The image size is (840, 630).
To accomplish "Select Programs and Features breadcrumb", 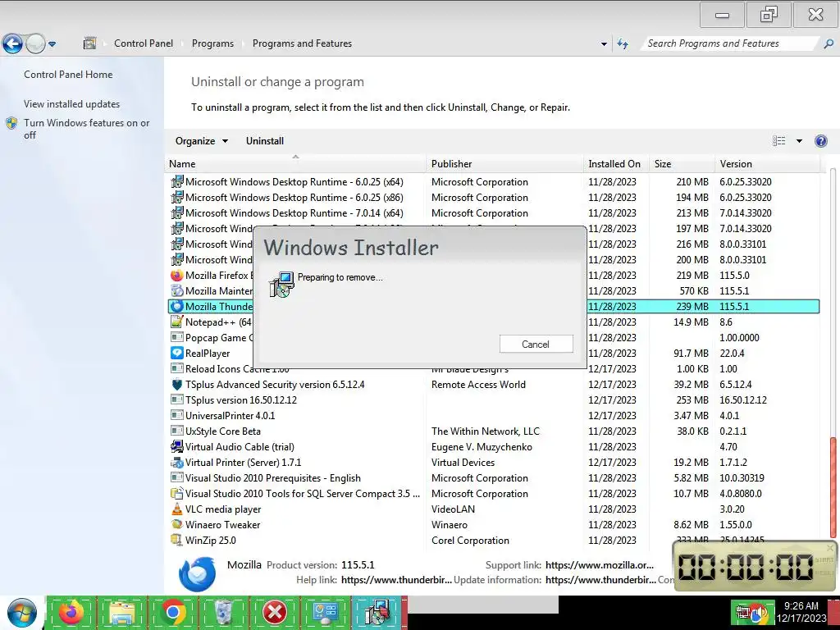I will 302,43.
